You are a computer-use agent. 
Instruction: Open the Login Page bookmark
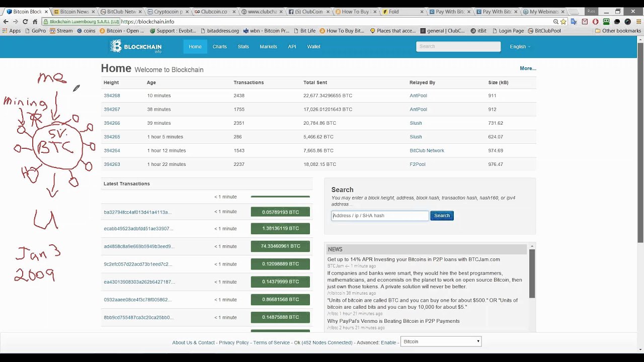(x=507, y=31)
